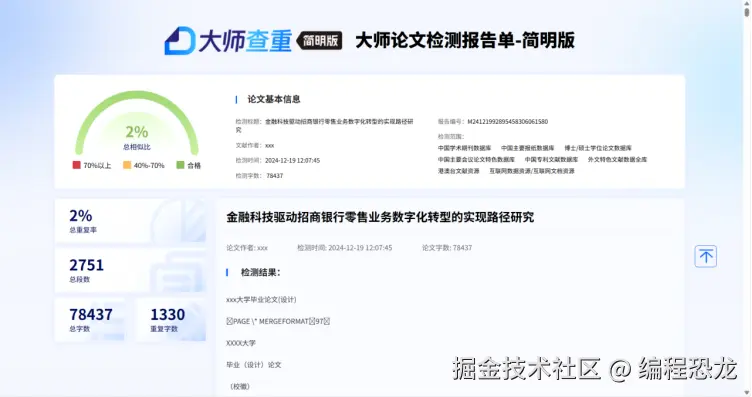The width and height of the screenshot is (752, 397).
Task: Select the 1330 重复字数 card
Action: coord(171,320)
